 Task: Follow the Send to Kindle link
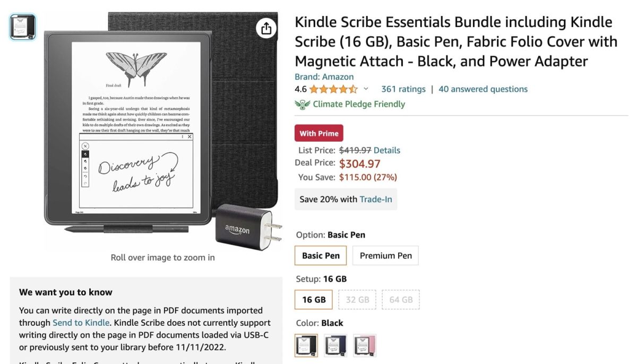pyautogui.click(x=81, y=323)
